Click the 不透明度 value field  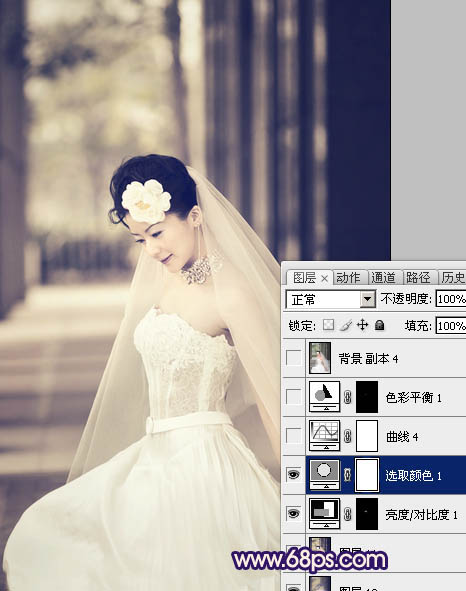coord(451,299)
